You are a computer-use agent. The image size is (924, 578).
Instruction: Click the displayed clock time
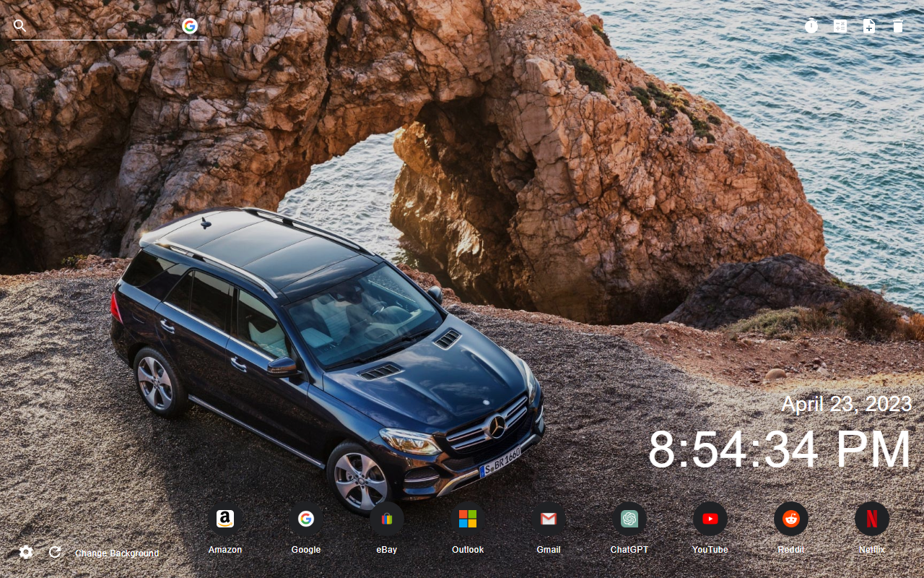[780, 448]
